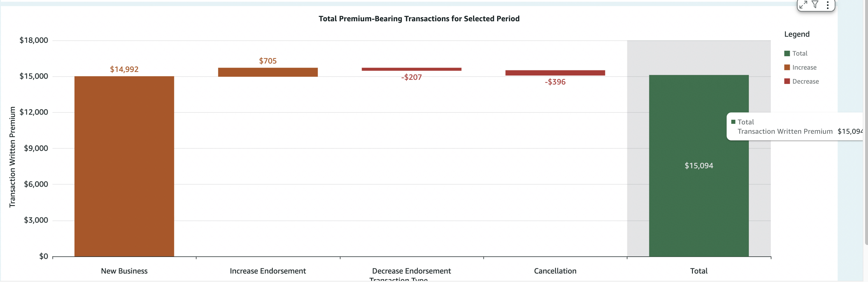Click the orange Increase legend swatch

click(x=787, y=68)
